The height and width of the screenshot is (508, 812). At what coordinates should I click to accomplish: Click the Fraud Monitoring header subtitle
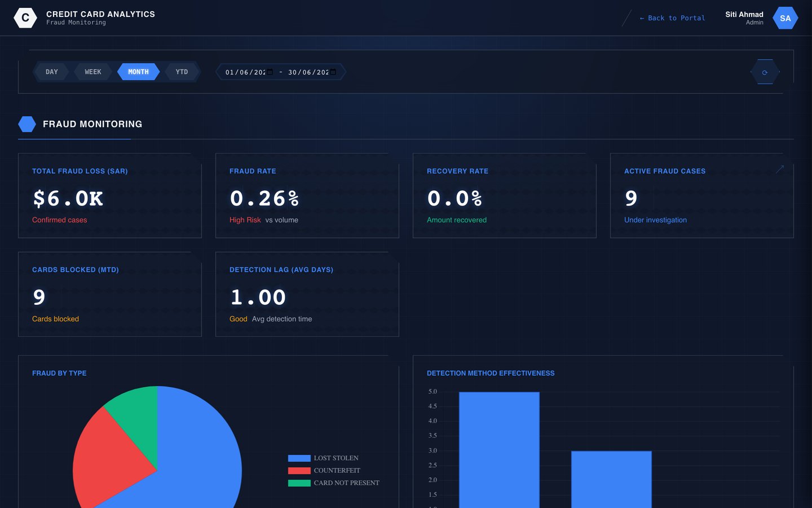pyautogui.click(x=76, y=23)
